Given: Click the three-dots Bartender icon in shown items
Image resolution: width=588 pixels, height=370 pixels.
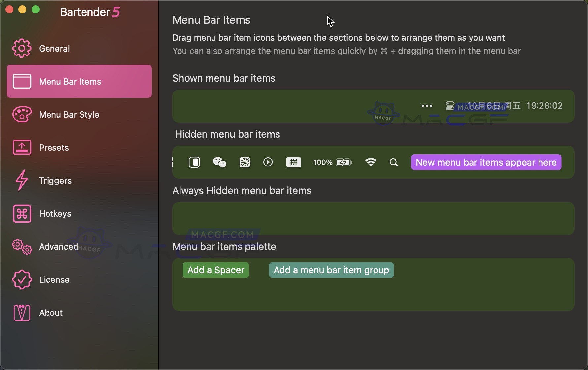Looking at the screenshot, I should coord(427,106).
